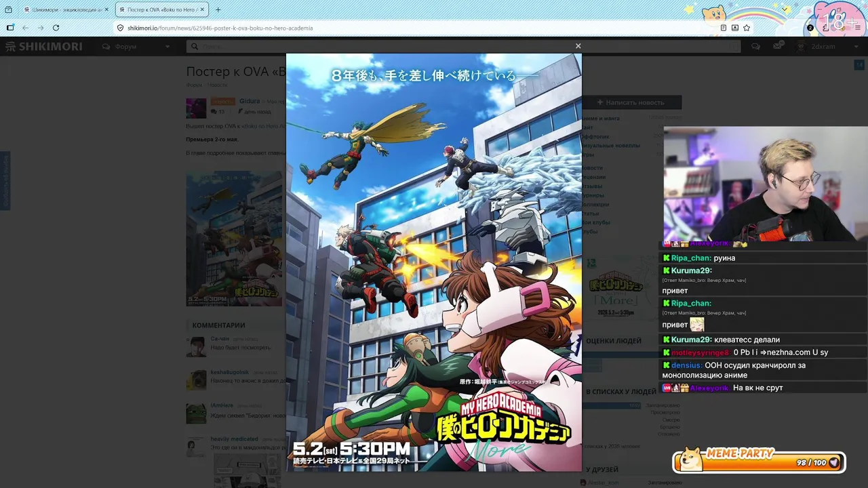Viewport: 868px width, 488px height.
Task: Close the Постер к OVA tab
Action: click(203, 9)
